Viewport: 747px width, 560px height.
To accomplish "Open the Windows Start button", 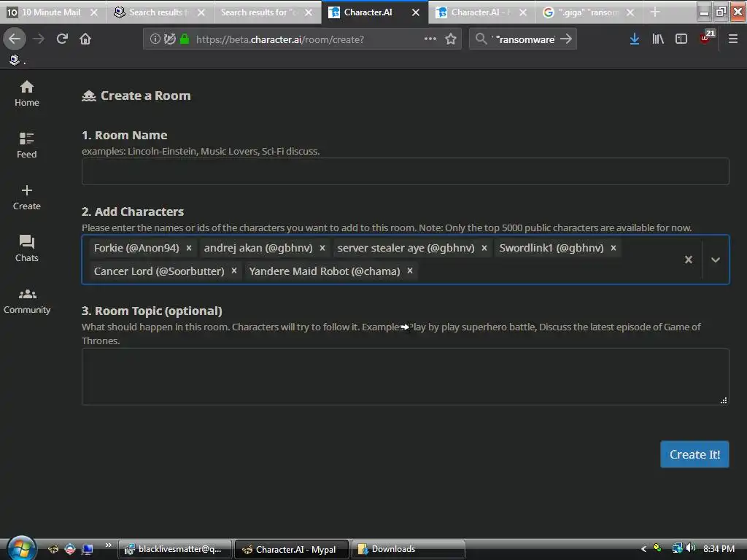I will tap(21, 548).
